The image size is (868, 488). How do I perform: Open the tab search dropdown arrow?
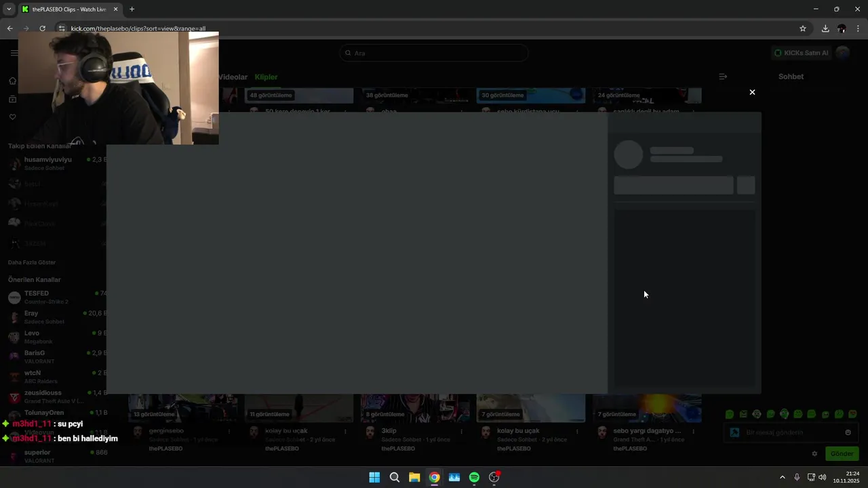click(9, 9)
